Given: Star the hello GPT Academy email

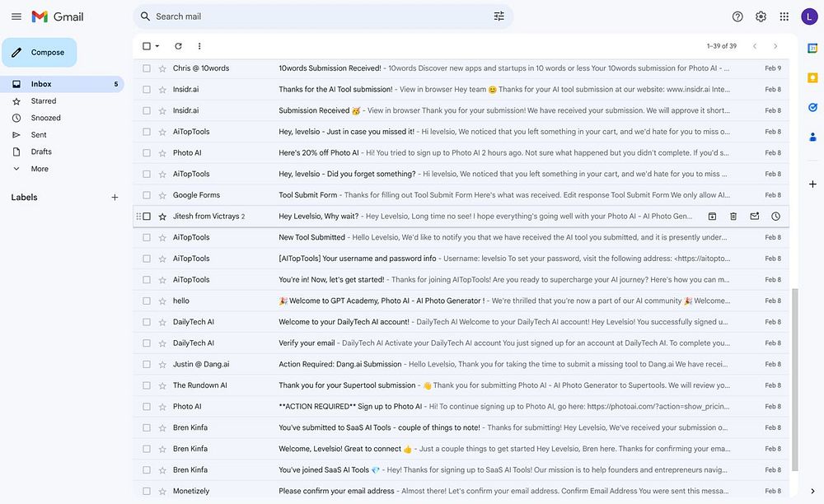Looking at the screenshot, I should pyautogui.click(x=162, y=301).
